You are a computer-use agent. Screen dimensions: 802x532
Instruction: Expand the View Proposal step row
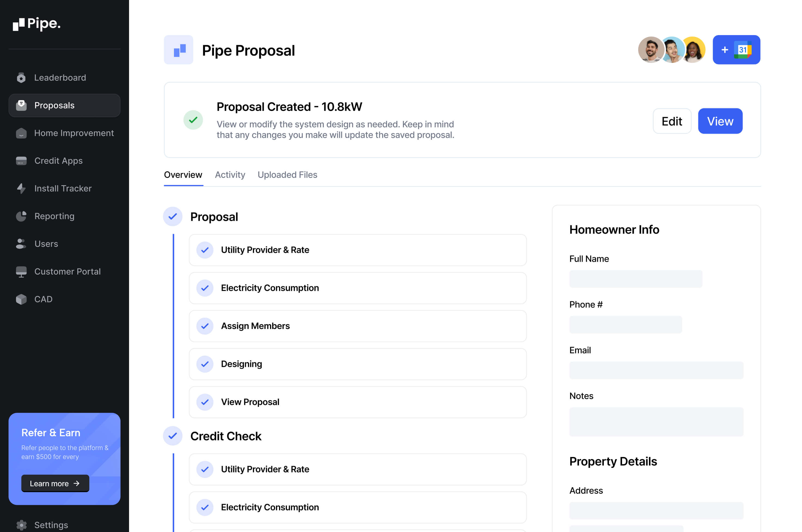point(357,402)
